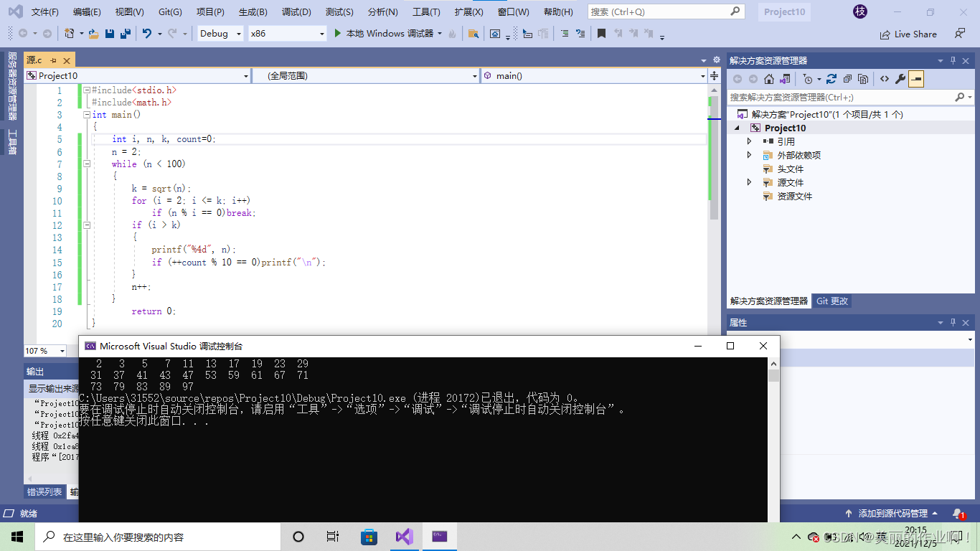Save the current file with disk icon

point(110,34)
